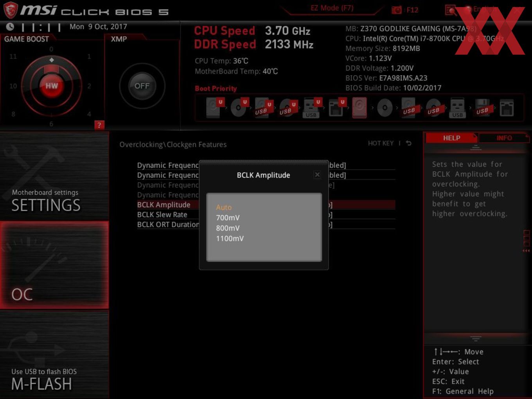Click the F1: General Help hint

[x=463, y=391]
